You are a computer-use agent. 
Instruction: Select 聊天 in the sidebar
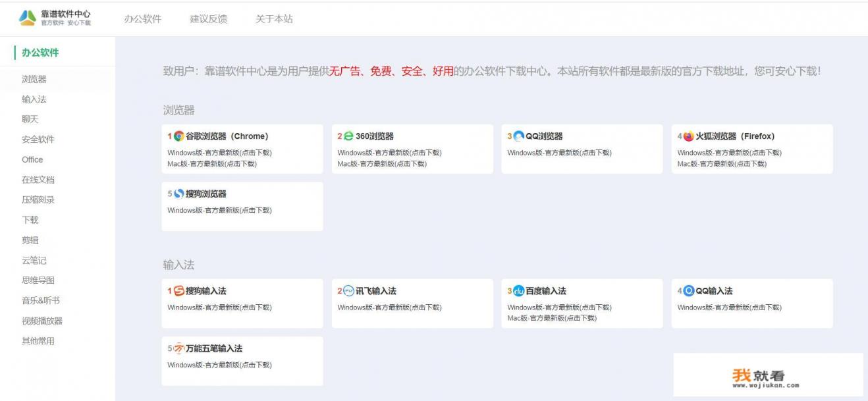tap(30, 120)
